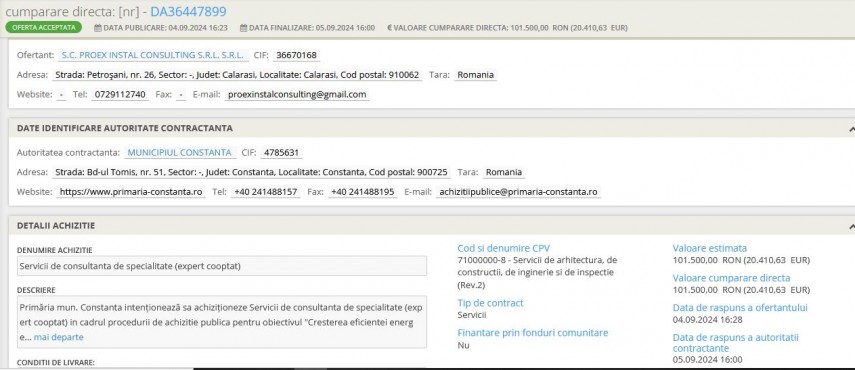855x370 pixels.
Task: Select website https://www.primaria-constanta.ro
Action: click(x=131, y=192)
